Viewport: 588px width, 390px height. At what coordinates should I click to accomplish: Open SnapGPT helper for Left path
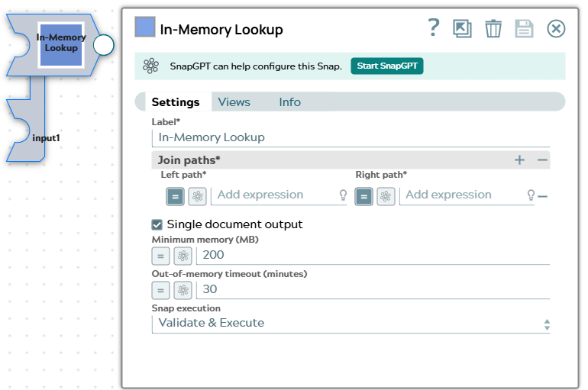coord(197,196)
